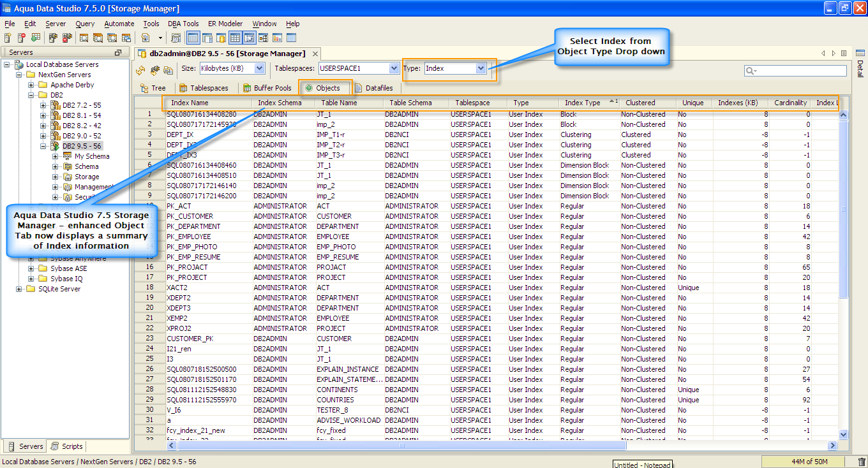Sort by the Index Type column header
The height and width of the screenshot is (468, 868).
coord(590,103)
